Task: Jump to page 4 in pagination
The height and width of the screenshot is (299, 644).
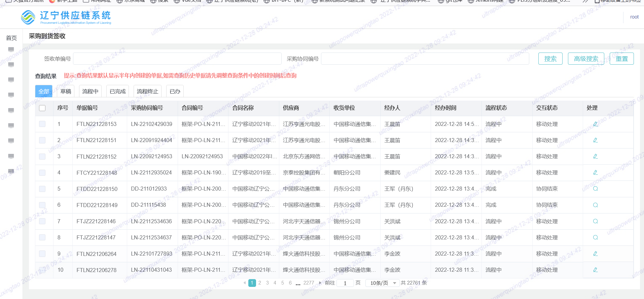Action: (x=275, y=283)
